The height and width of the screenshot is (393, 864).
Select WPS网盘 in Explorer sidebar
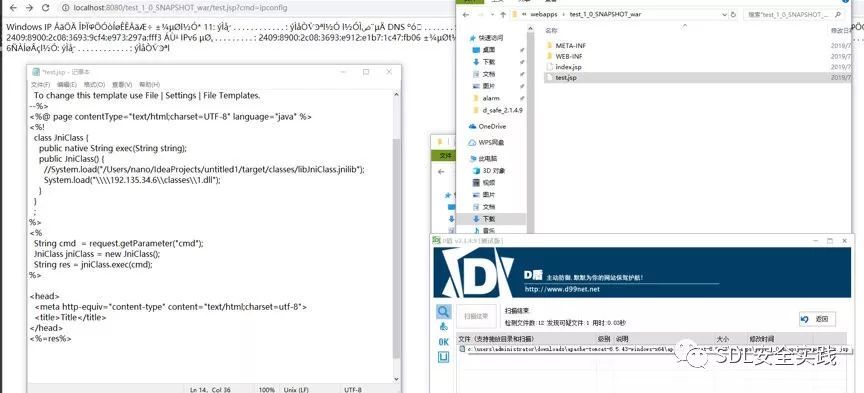point(490,142)
